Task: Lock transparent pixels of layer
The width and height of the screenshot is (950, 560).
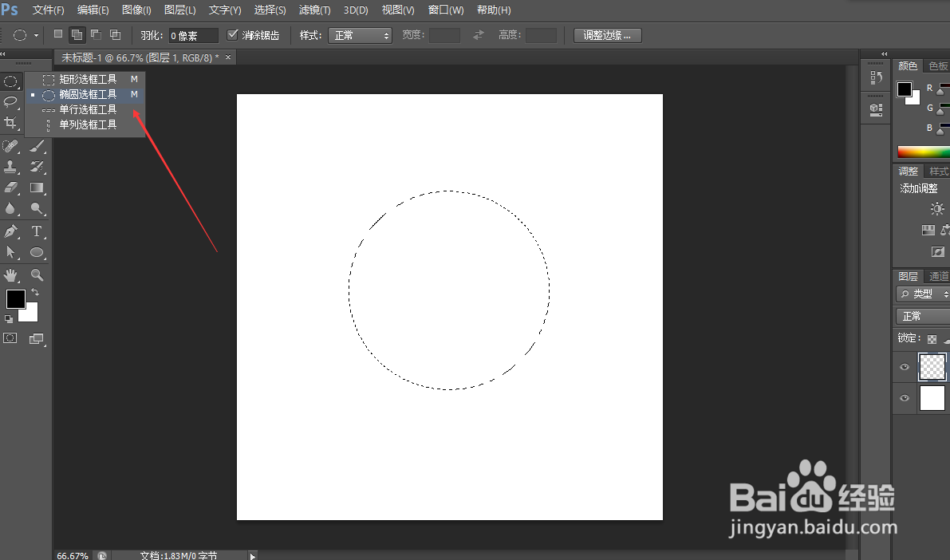Action: tap(932, 339)
